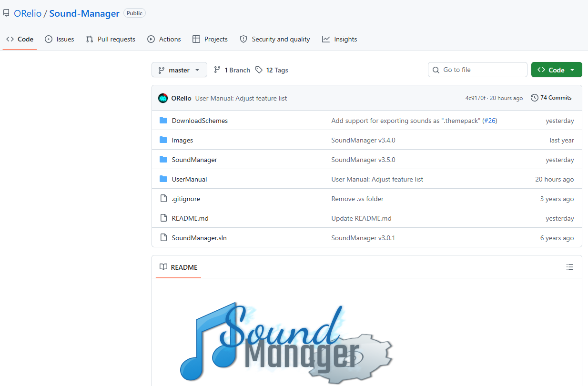Open commit 4c9170f
This screenshot has height=386, width=588.
[x=475, y=98]
